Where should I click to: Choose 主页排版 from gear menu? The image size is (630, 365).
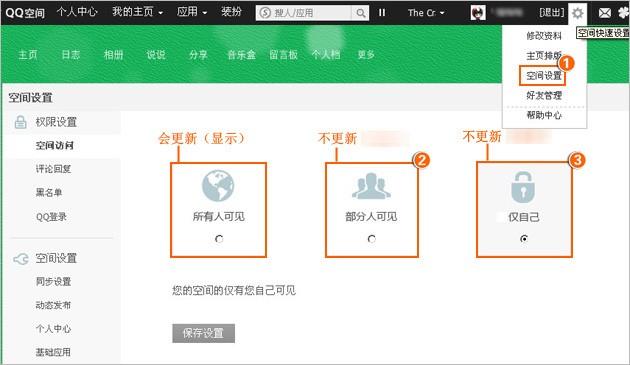(544, 55)
